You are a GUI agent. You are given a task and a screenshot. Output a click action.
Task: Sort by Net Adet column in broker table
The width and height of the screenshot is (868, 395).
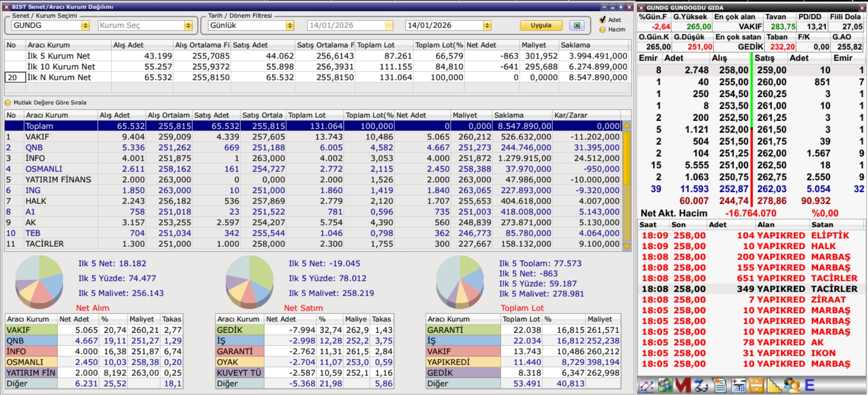coord(422,115)
